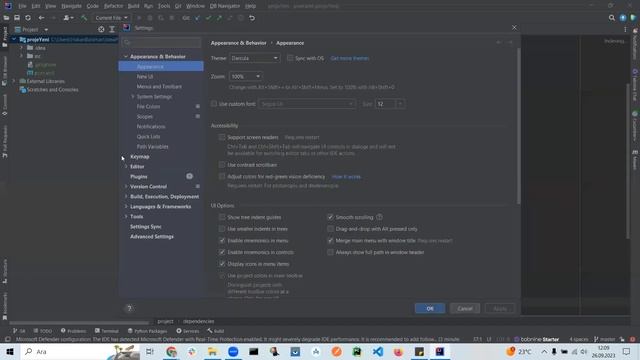Expand the External Libraries tree node
Image resolution: width=640 pixels, height=360 pixels.
coord(14,81)
